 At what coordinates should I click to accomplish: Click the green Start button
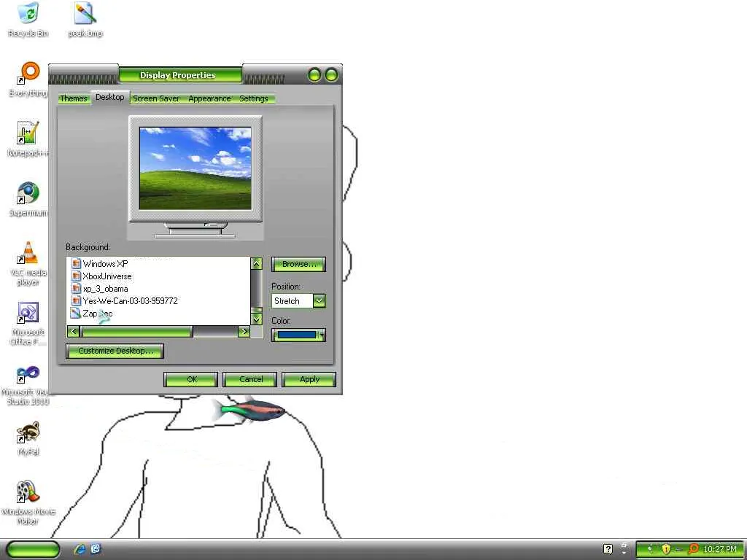point(33,549)
